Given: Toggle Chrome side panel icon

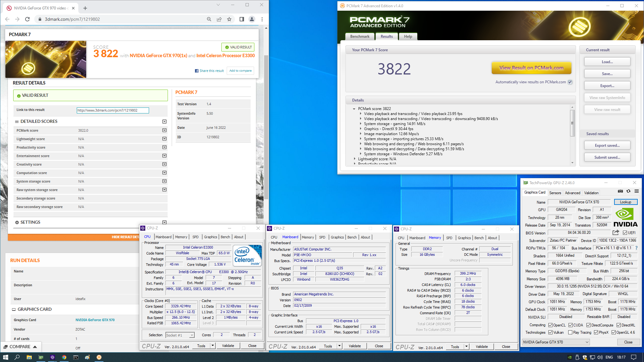Looking at the screenshot, I should 241,19.
